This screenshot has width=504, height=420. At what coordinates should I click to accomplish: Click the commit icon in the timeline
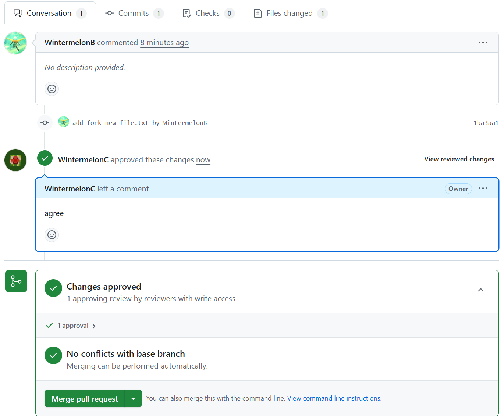point(45,123)
